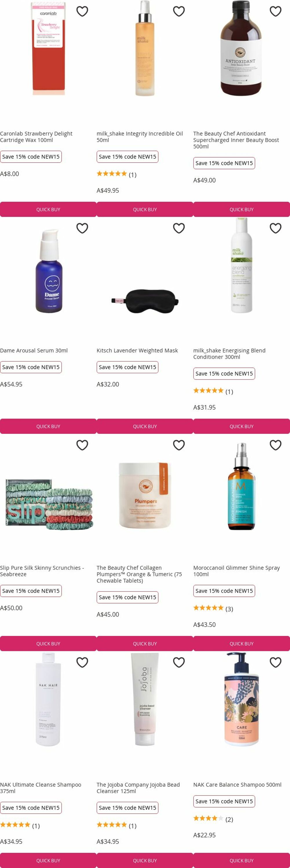Heart the Beauty Chef Collagen Plumpers
The width and height of the screenshot is (290, 868).
click(179, 445)
